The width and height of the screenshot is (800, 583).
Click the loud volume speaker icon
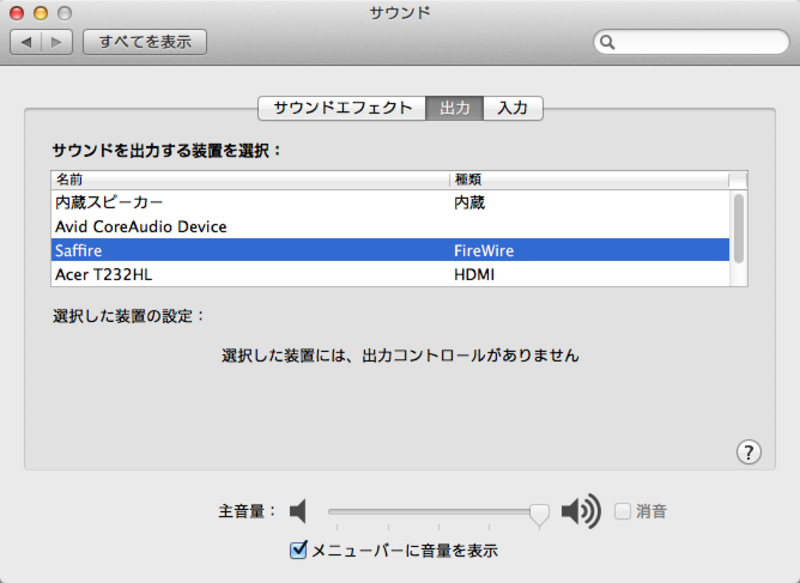click(581, 511)
